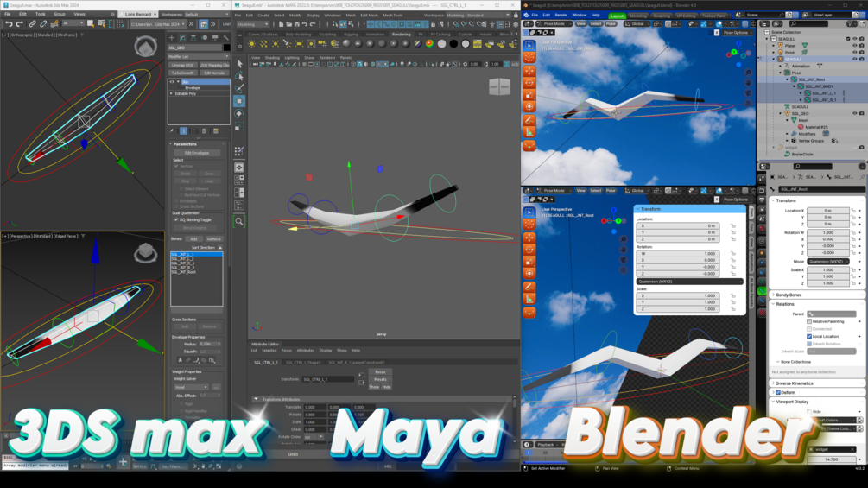
Task: Activate the Maya Move tool
Action: pyautogui.click(x=239, y=101)
